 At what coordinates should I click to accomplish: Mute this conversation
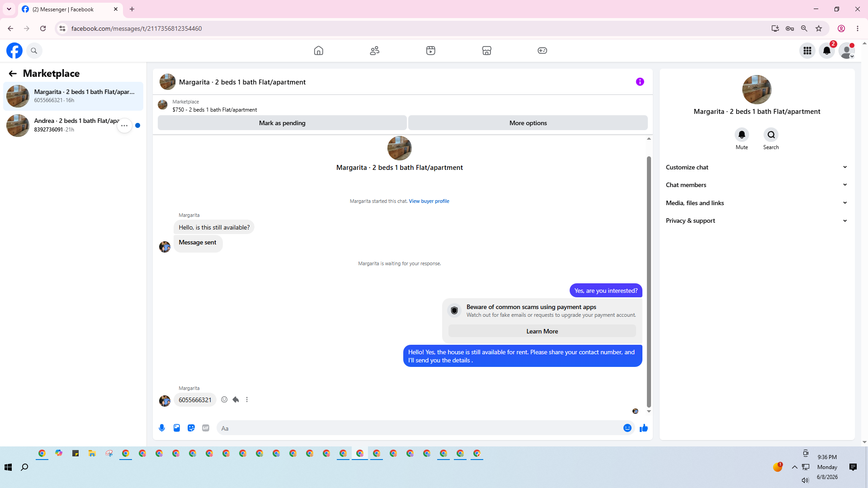pos(742,135)
